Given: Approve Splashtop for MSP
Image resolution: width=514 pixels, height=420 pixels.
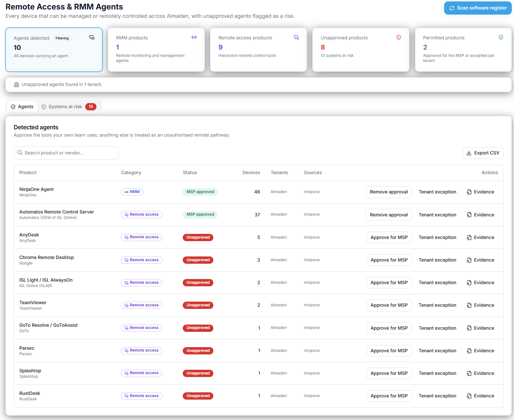Looking at the screenshot, I should [x=389, y=373].
